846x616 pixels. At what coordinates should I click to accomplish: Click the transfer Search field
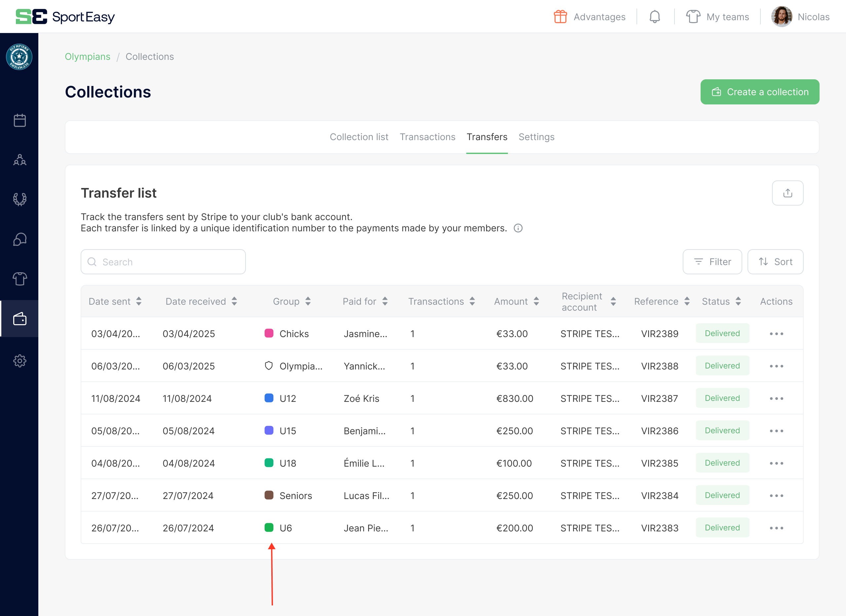(x=163, y=261)
